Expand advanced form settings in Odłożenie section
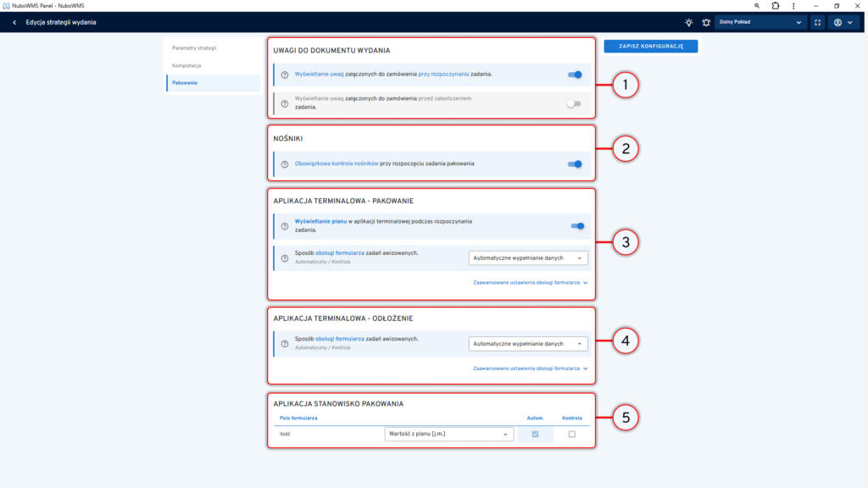The height and width of the screenshot is (488, 868). (x=530, y=369)
